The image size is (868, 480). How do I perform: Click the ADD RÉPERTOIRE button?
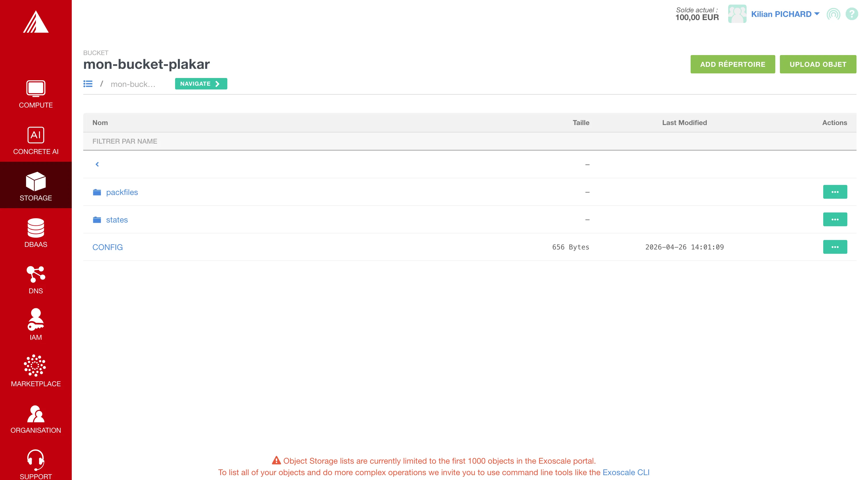733,64
